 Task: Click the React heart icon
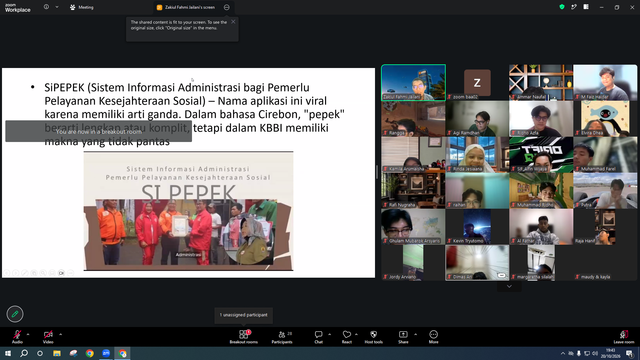[347, 334]
